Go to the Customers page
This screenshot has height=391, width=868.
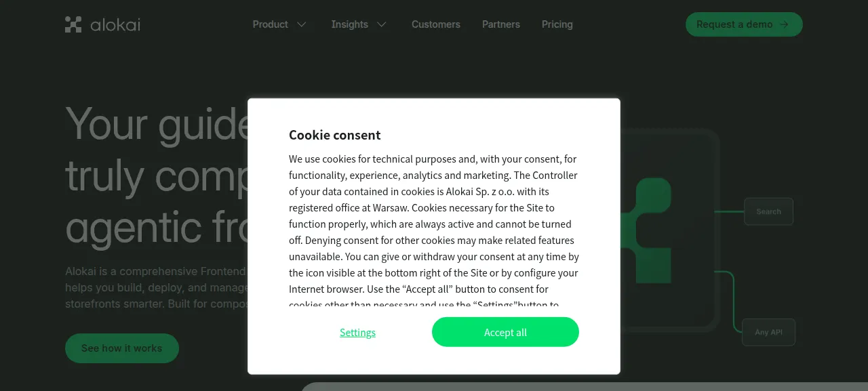[x=436, y=24]
